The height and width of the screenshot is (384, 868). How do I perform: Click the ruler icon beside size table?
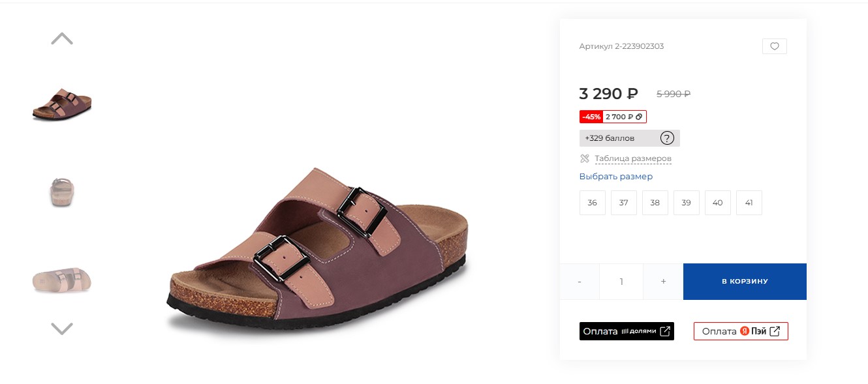pyautogui.click(x=584, y=158)
